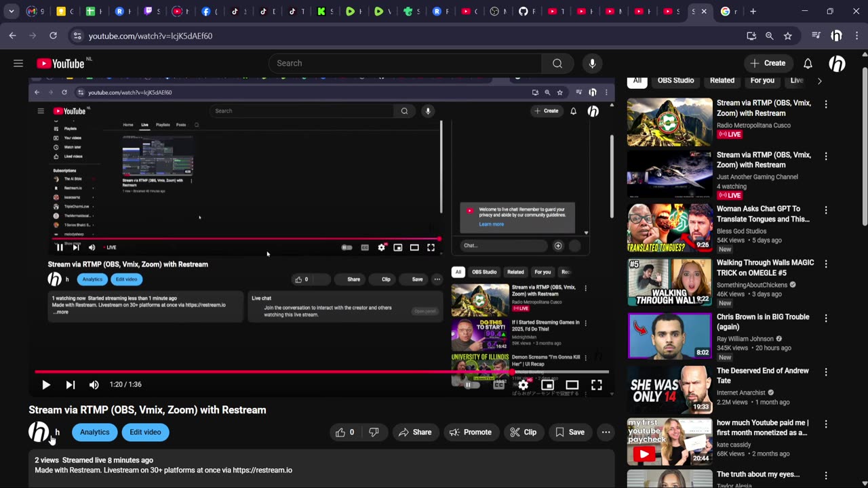868x488 pixels.
Task: Enable theater mode
Action: (572, 385)
